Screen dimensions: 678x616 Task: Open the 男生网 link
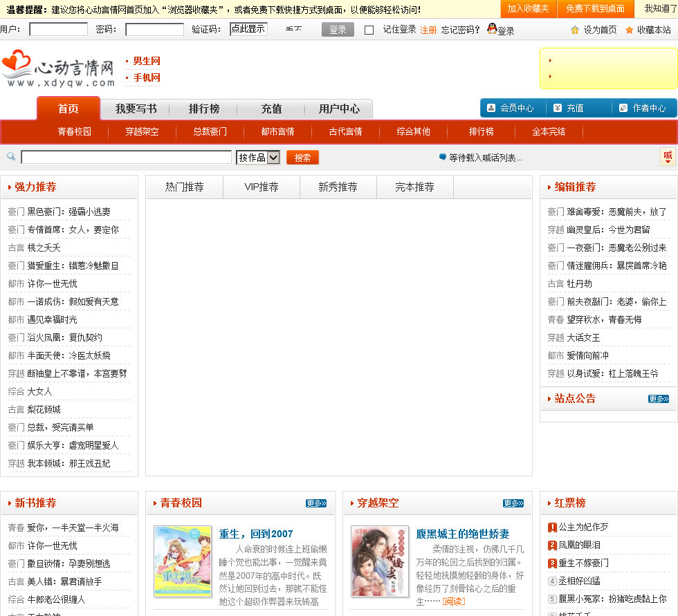147,61
